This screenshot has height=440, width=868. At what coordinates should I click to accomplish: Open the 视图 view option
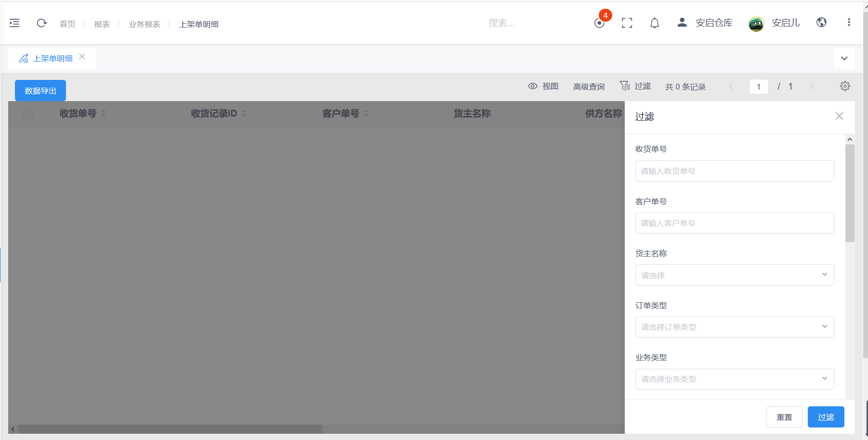click(x=543, y=86)
